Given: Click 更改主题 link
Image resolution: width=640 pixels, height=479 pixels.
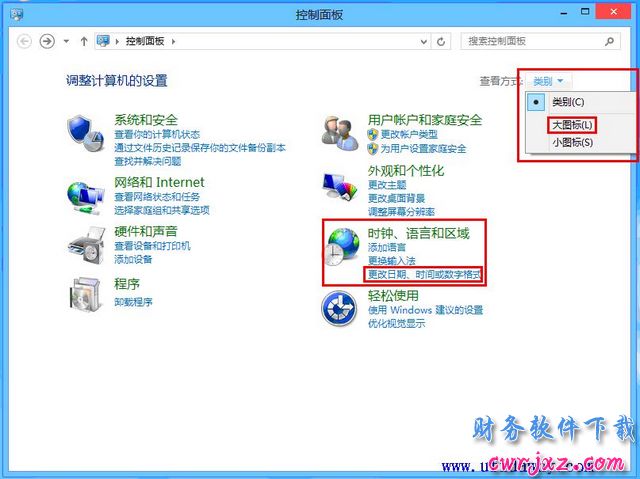Looking at the screenshot, I should coord(387,185).
